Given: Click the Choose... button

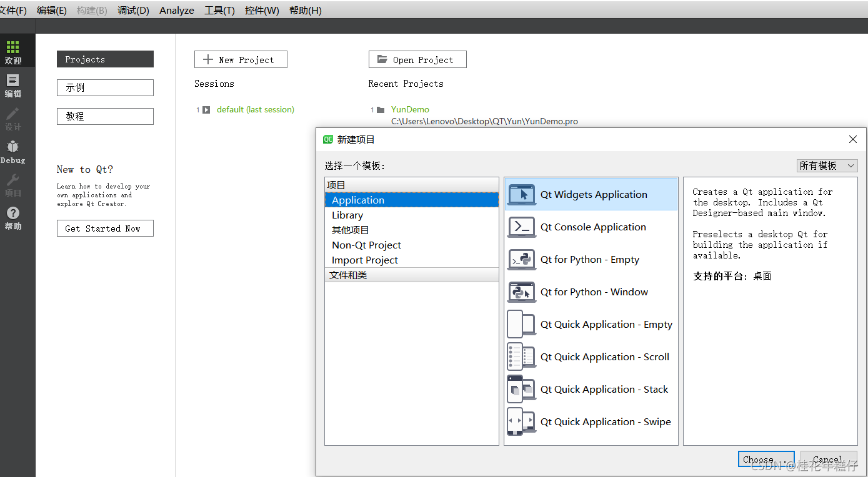Looking at the screenshot, I should point(766,460).
